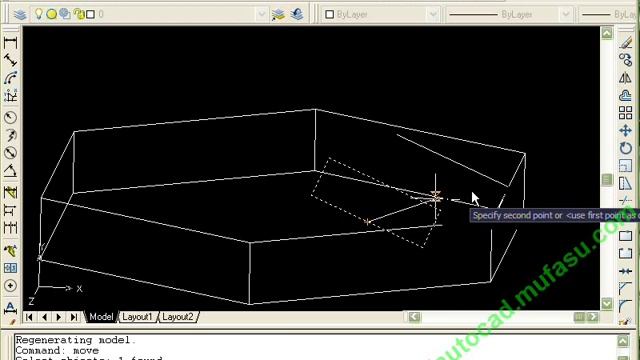Click 'Command: move' line in command window
The image size is (640, 360).
pyautogui.click(x=57, y=351)
